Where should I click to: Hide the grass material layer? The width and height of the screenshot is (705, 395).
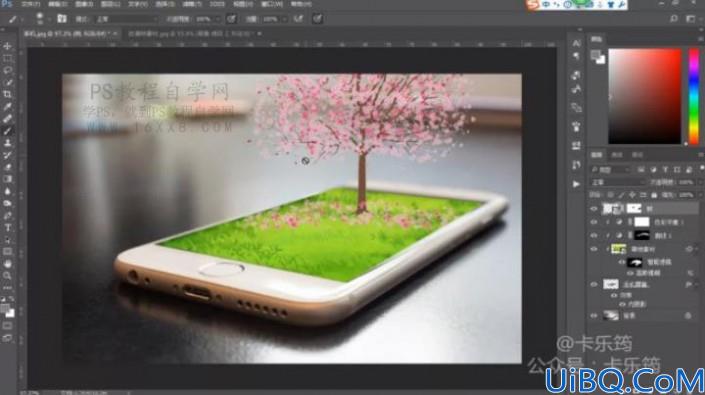pos(593,249)
